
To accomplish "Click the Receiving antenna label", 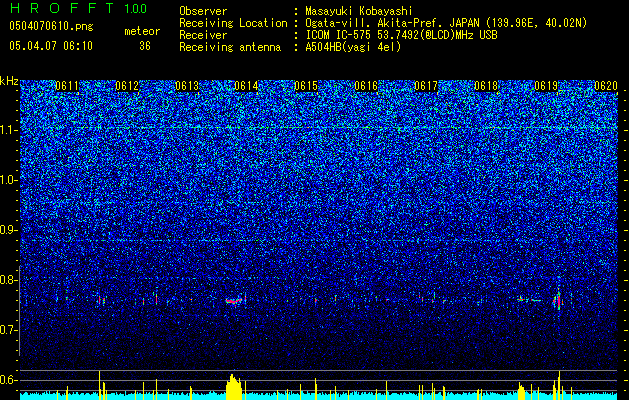I will [230, 47].
